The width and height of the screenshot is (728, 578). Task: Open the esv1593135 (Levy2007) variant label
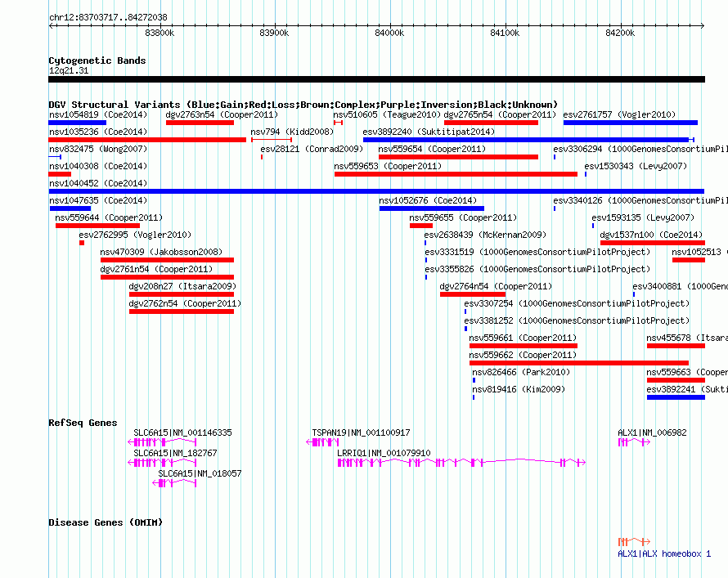[643, 217]
